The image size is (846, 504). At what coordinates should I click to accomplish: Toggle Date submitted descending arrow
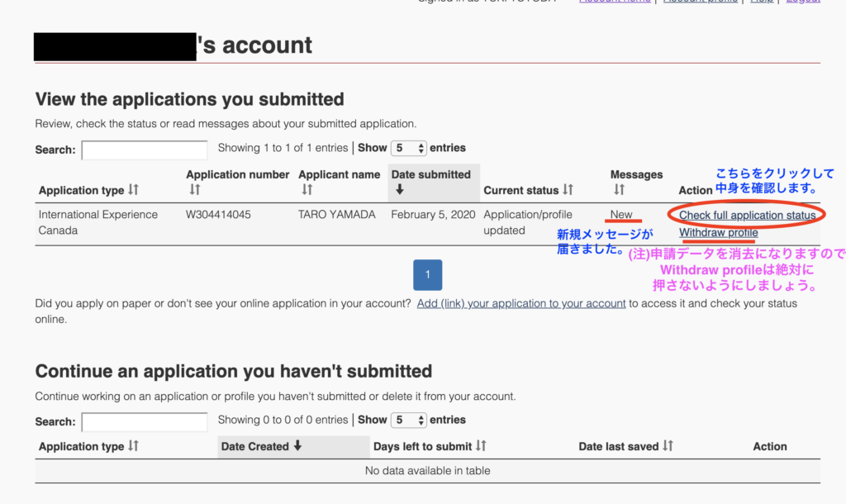point(400,190)
